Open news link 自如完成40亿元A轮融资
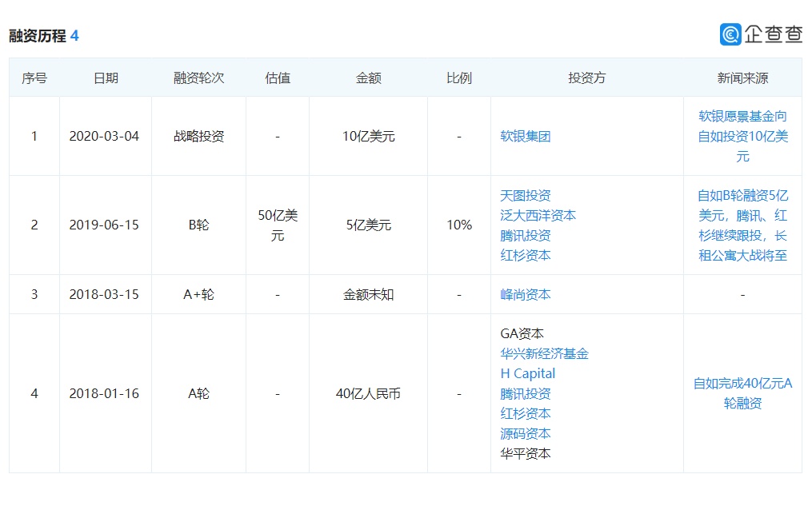Viewport: 812px width, 506px height. (x=742, y=394)
